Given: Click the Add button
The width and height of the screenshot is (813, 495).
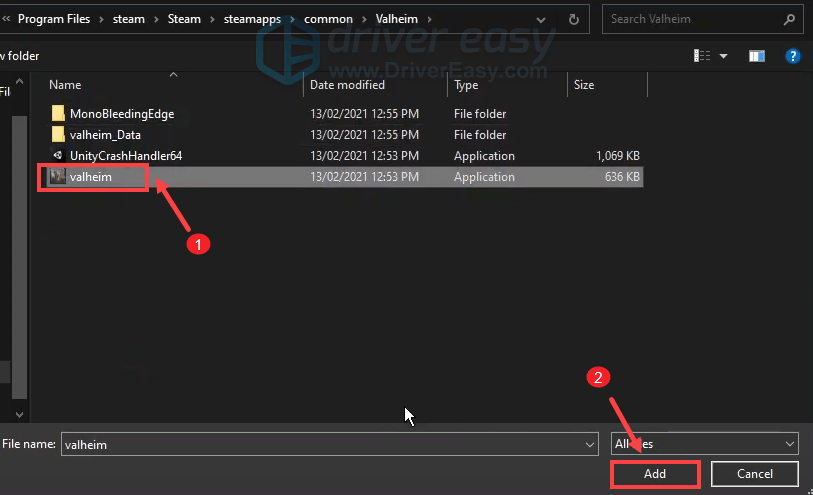Looking at the screenshot, I should pyautogui.click(x=655, y=474).
